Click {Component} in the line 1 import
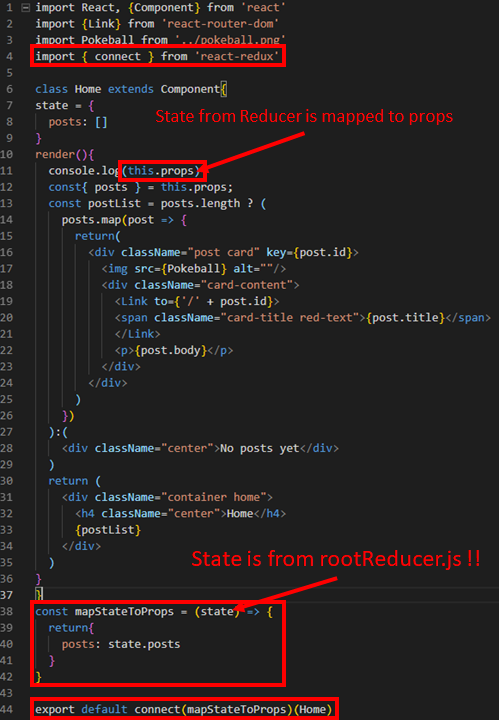 pos(163,8)
